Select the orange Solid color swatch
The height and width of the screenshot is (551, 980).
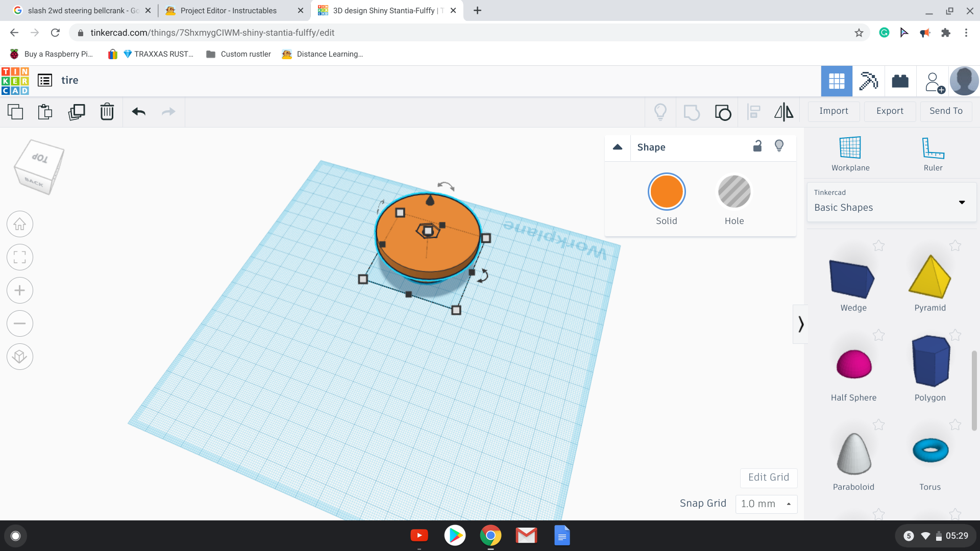pyautogui.click(x=666, y=191)
